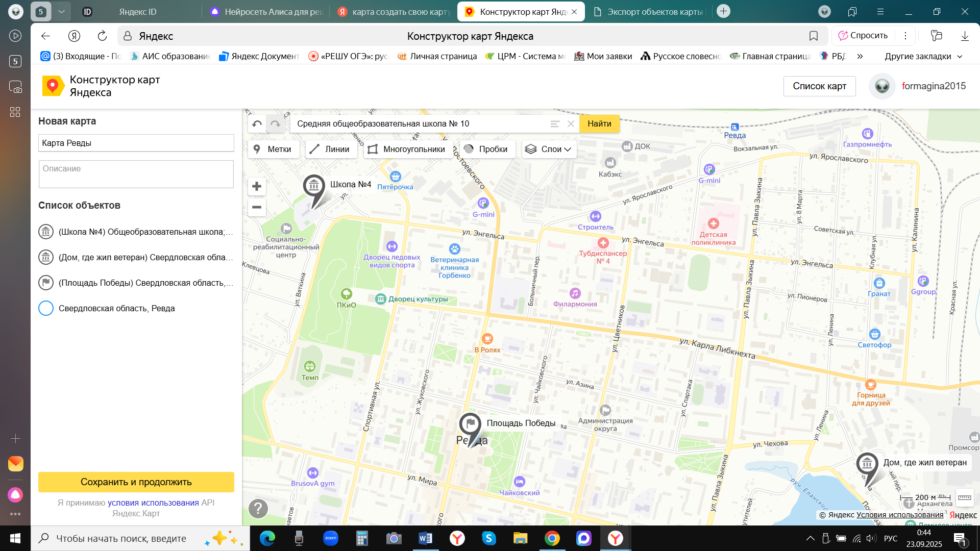The height and width of the screenshot is (551, 980).
Task: Click the undo arrow on map toolbar
Action: point(257,123)
